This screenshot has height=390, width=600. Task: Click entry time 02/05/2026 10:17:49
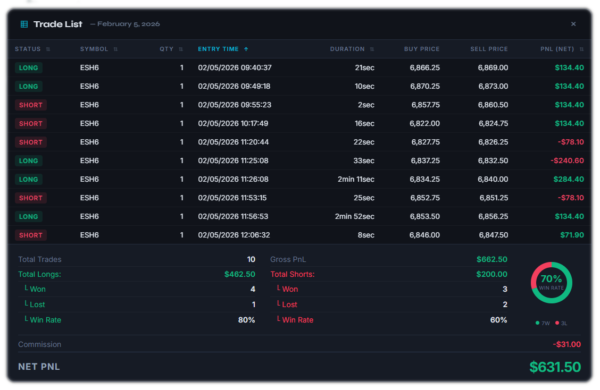coord(233,124)
